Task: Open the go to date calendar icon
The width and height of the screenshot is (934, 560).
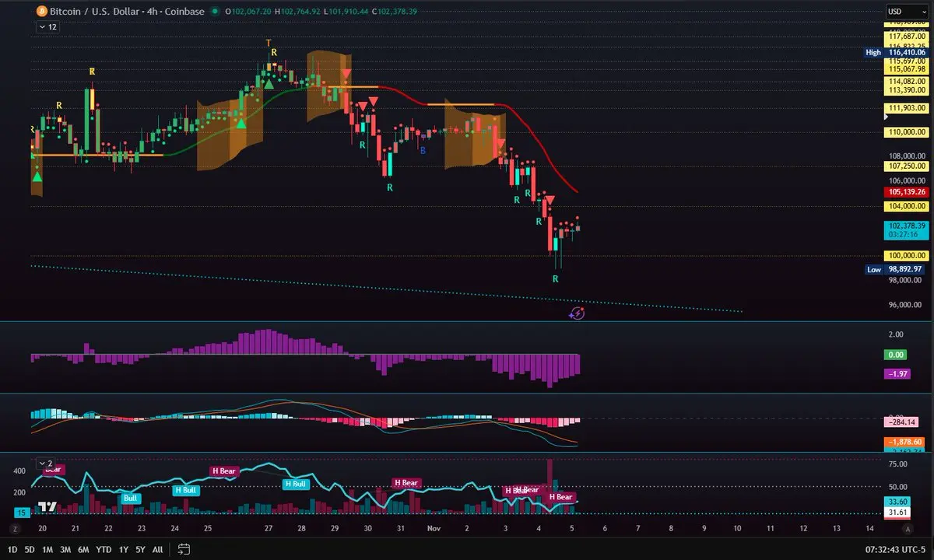Action: (184, 549)
